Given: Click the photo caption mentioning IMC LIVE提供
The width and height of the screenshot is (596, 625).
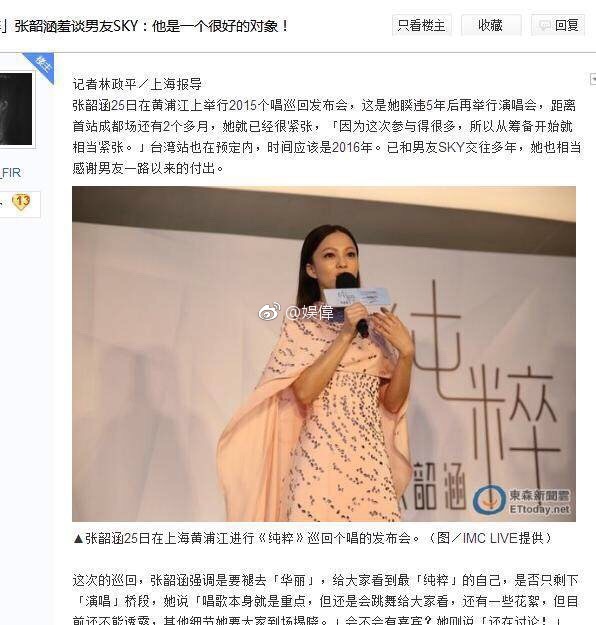Looking at the screenshot, I should pos(313,538).
